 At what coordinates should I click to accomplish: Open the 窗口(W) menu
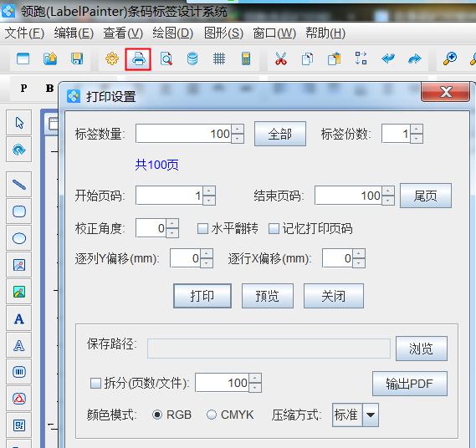(x=274, y=33)
